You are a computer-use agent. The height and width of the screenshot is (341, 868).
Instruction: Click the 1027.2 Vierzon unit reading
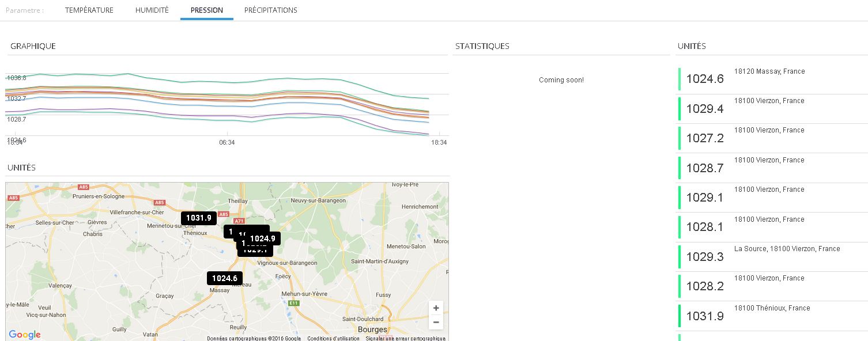(704, 138)
